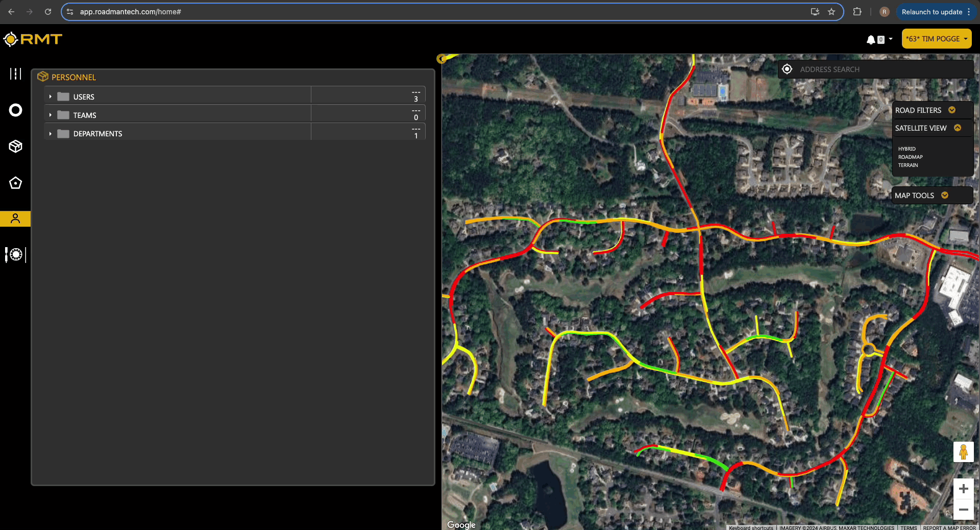Select the pentagon icon in the sidebar

[15, 183]
